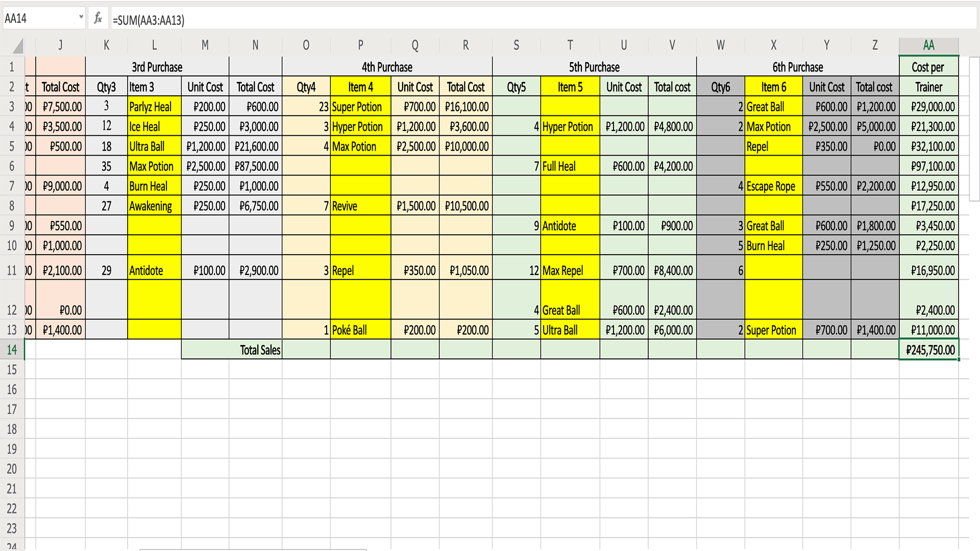Click the insert function fx icon
The image size is (980, 551).
[98, 19]
